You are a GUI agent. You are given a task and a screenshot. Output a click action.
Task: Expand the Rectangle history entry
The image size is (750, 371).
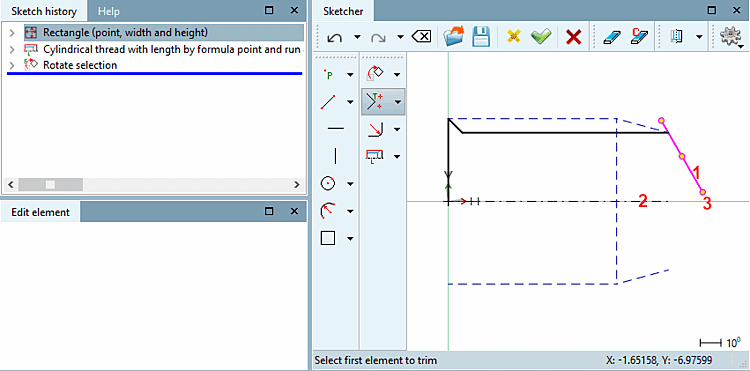(12, 33)
